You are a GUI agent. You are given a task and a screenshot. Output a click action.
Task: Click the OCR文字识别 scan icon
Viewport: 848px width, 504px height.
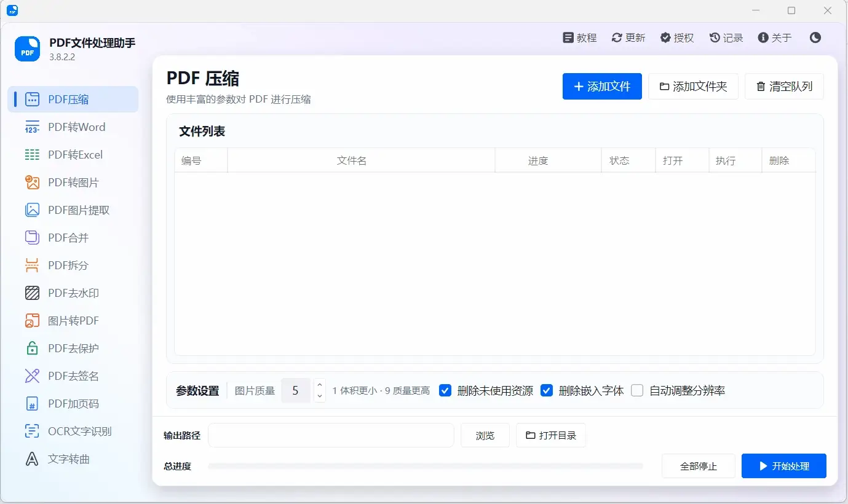[32, 431]
